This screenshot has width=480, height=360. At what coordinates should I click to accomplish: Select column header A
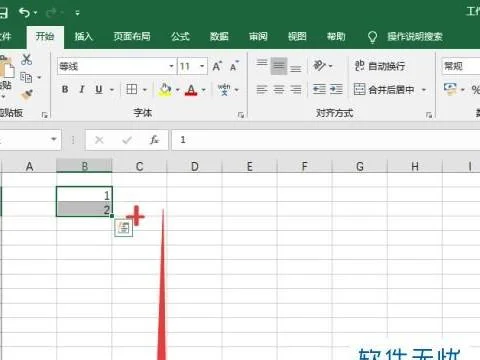coord(29,166)
